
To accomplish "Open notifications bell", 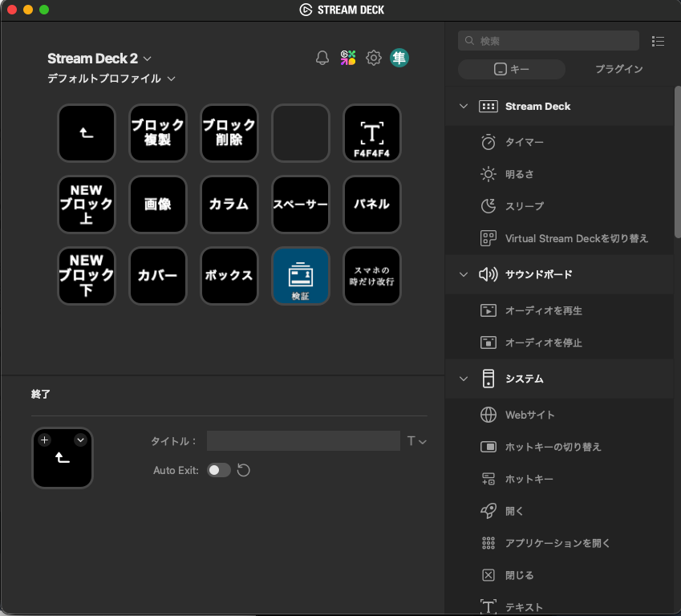I will (x=322, y=58).
